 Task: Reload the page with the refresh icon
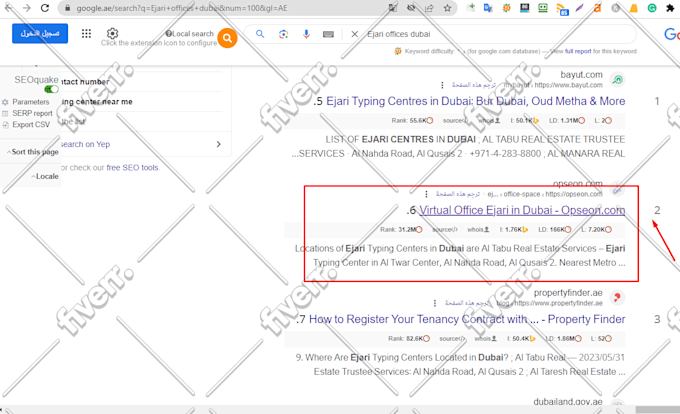click(45, 8)
